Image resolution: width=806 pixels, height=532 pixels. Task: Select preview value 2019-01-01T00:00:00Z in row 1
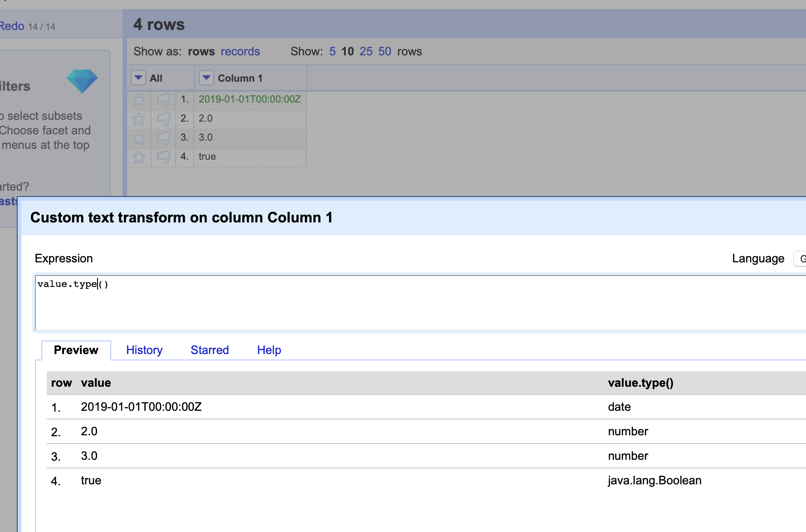pos(141,407)
